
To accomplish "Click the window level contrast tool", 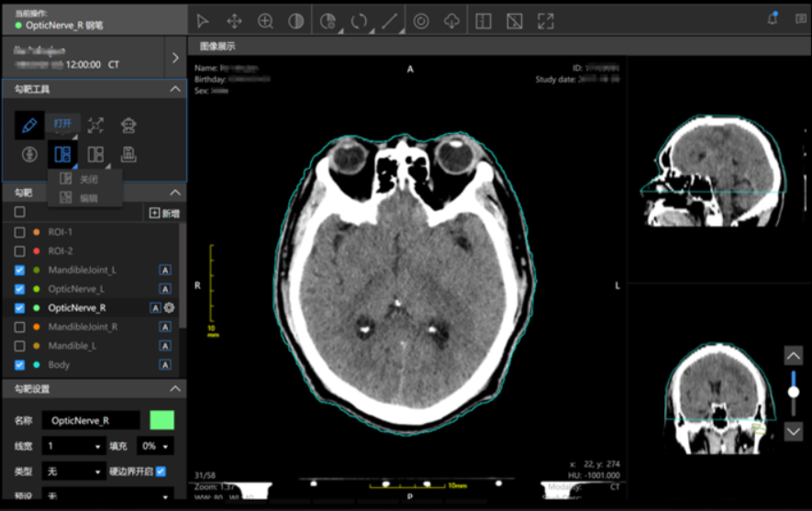I will pos(295,21).
